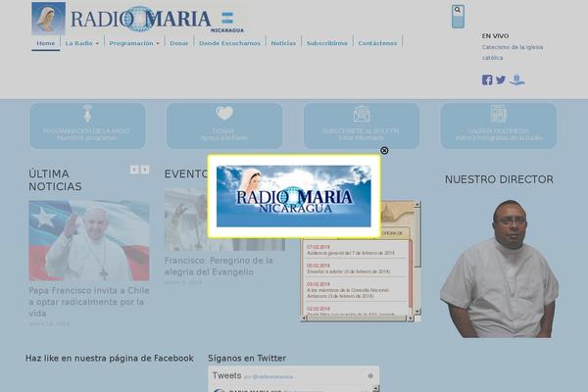Image resolution: width=588 pixels, height=392 pixels.
Task: Show previous news with left arrow
Action: click(134, 170)
